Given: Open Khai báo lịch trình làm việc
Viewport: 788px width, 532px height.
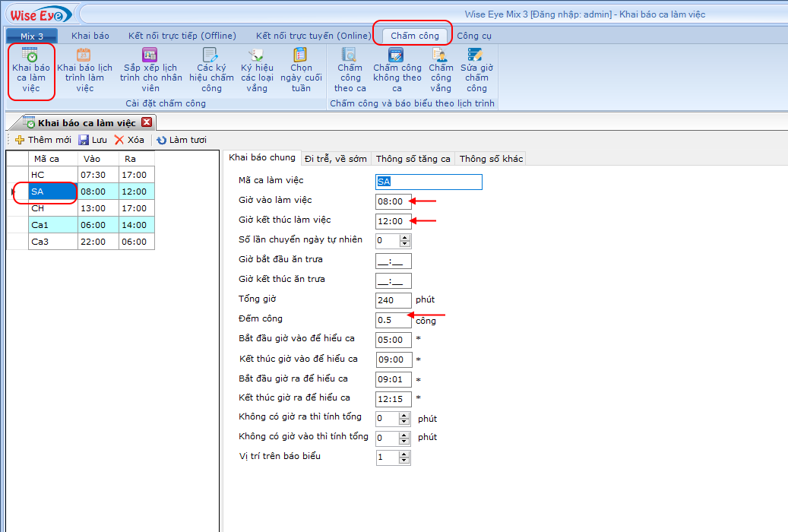Looking at the screenshot, I should click(x=84, y=70).
